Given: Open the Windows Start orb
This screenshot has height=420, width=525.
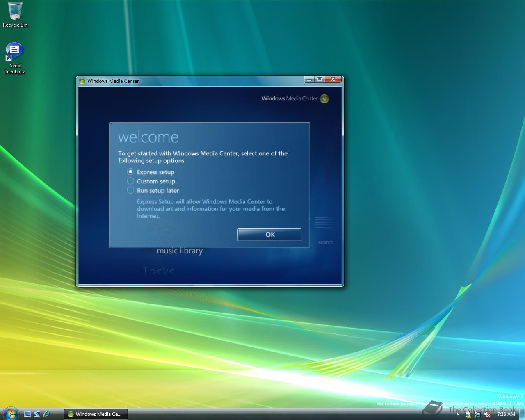Looking at the screenshot, I should click(10, 413).
